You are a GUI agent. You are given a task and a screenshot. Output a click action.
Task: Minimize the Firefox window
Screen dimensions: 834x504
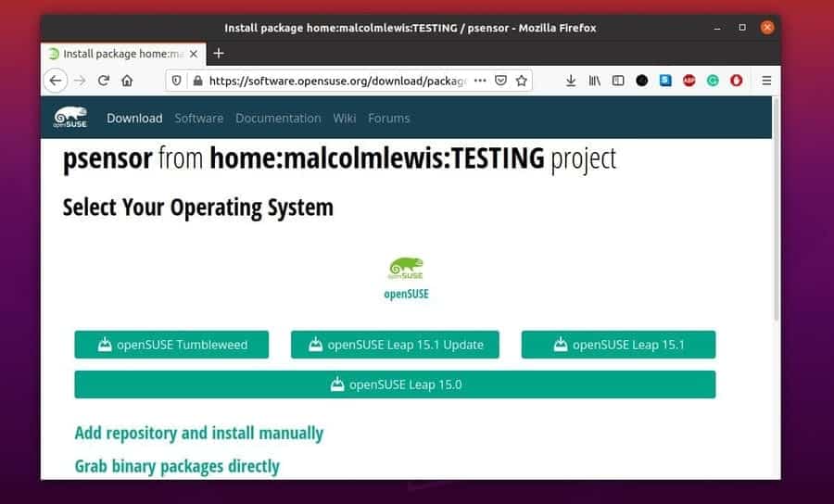717,28
